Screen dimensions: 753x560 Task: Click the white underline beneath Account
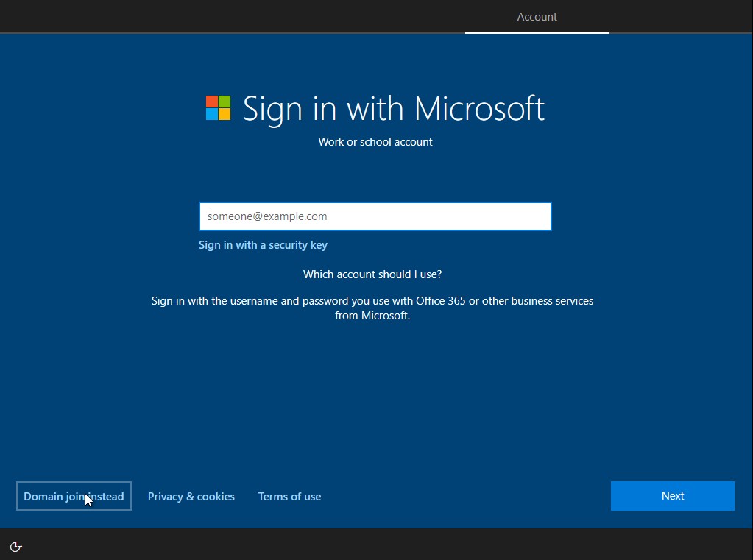[x=537, y=32]
